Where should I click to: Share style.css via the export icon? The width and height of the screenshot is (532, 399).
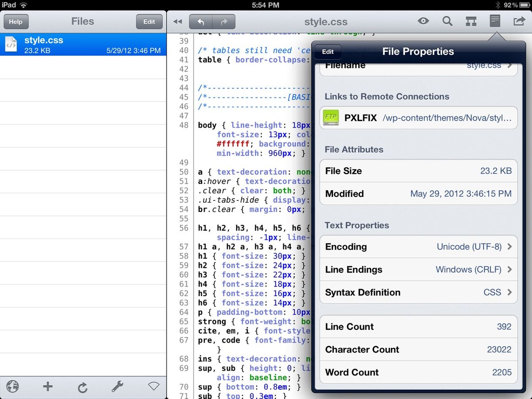[518, 21]
